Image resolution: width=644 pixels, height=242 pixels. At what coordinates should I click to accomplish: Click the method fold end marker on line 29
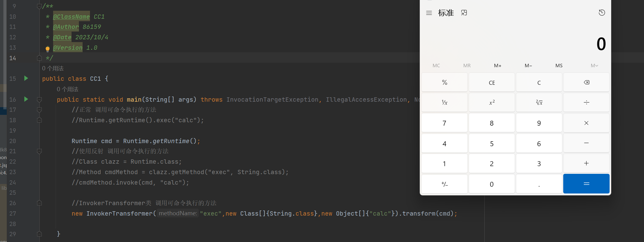[x=39, y=234]
